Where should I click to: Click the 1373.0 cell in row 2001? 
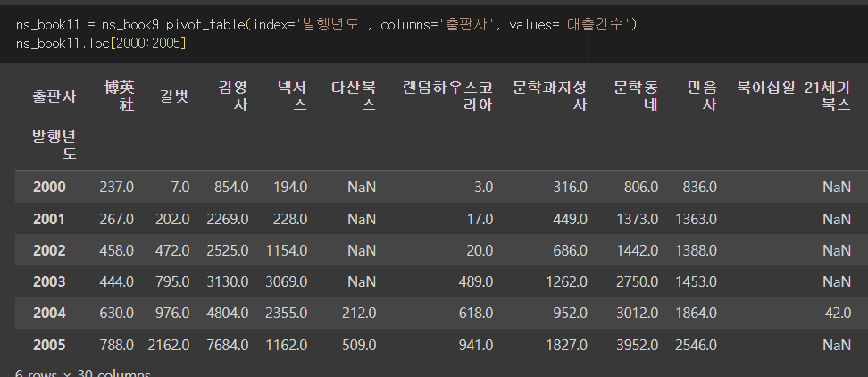(638, 219)
